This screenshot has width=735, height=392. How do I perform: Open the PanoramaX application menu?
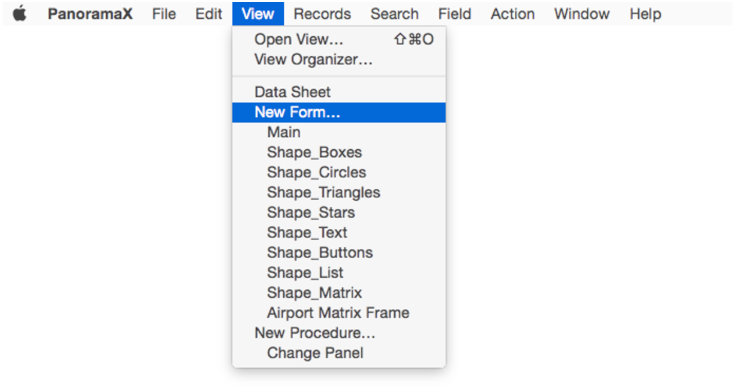(90, 14)
